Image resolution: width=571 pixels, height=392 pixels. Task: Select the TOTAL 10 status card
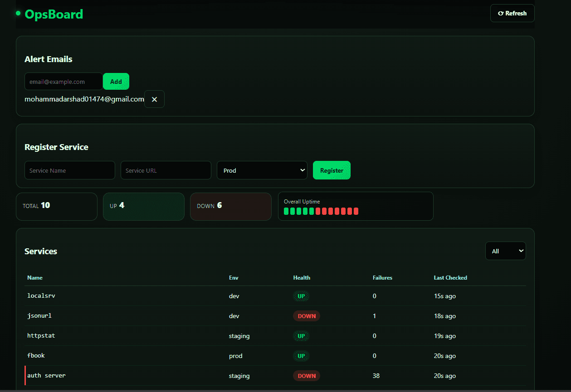tap(56, 206)
